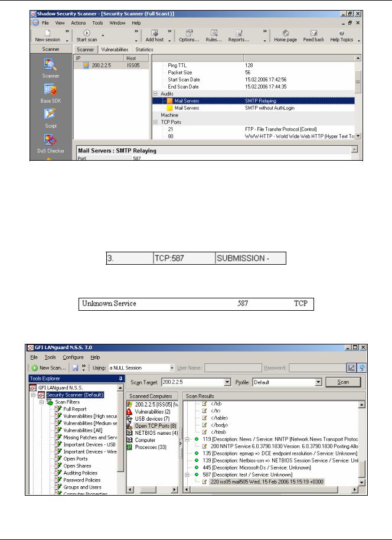Click the Host column header in Shadow Scanner
The width and height of the screenshot is (392, 540).
[136, 58]
